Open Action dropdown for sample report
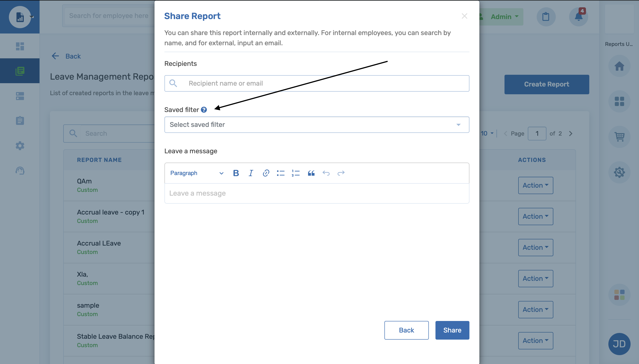639x364 pixels. click(536, 309)
